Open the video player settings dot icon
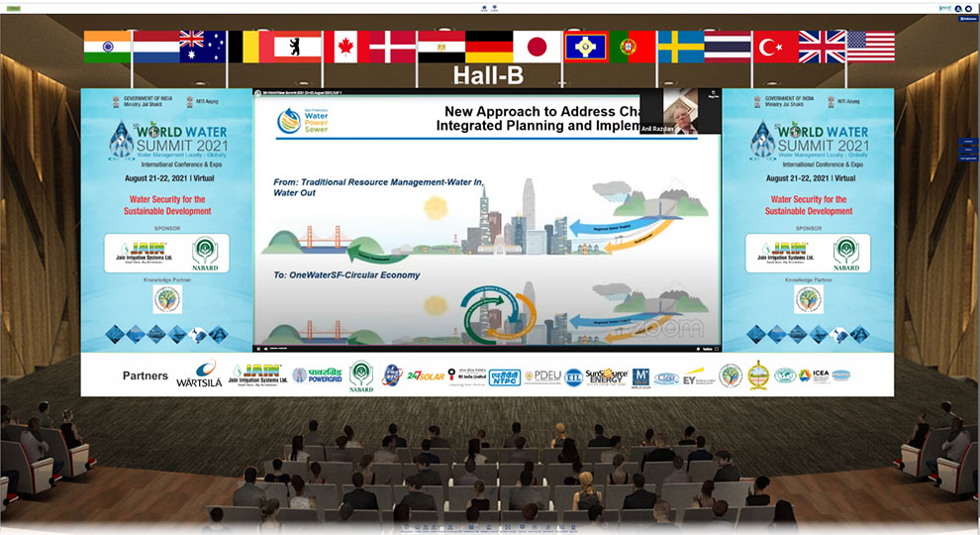This screenshot has width=980, height=535. coord(699,349)
